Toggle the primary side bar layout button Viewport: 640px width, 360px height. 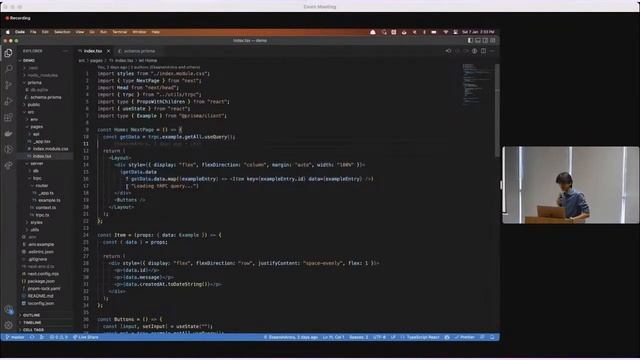pyautogui.click(x=470, y=40)
